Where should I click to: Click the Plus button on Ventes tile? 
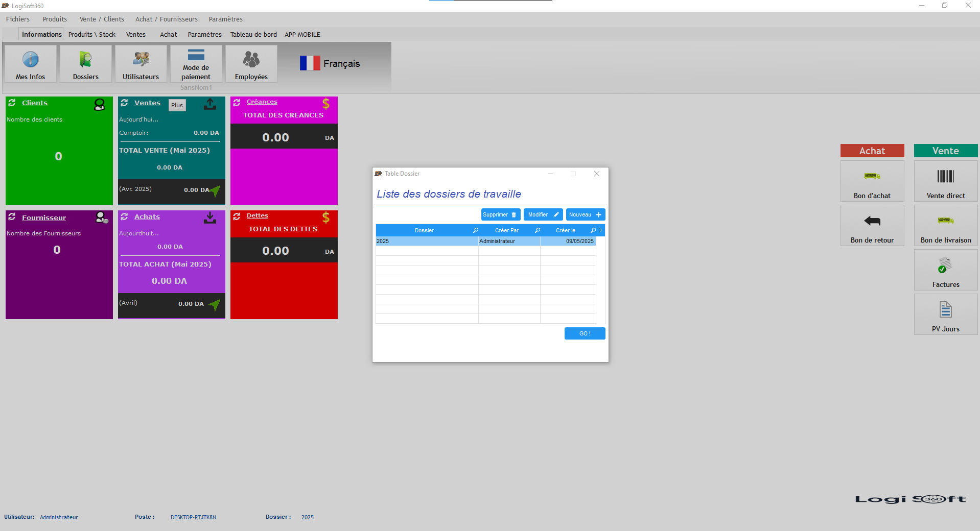(x=177, y=105)
